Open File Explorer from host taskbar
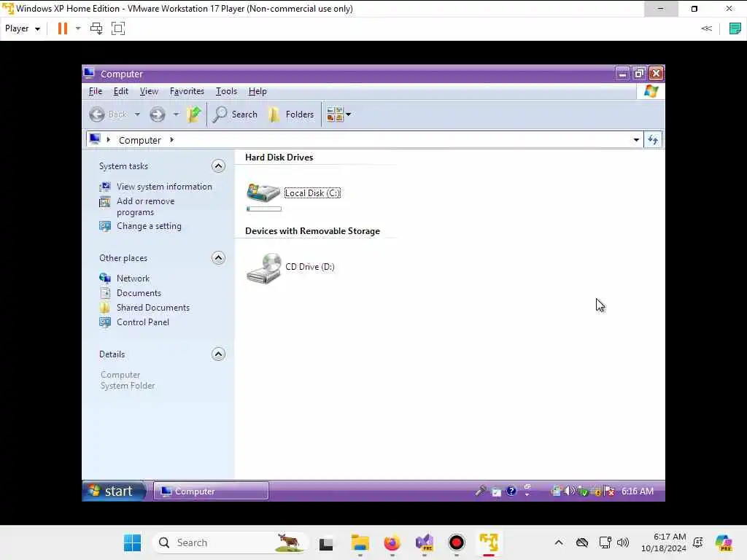The image size is (747, 560). point(360,542)
